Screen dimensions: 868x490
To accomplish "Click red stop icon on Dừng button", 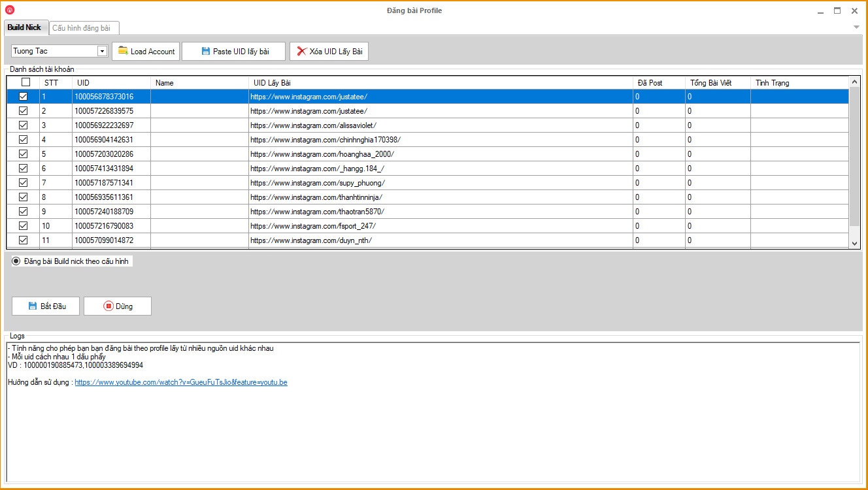I will point(108,306).
